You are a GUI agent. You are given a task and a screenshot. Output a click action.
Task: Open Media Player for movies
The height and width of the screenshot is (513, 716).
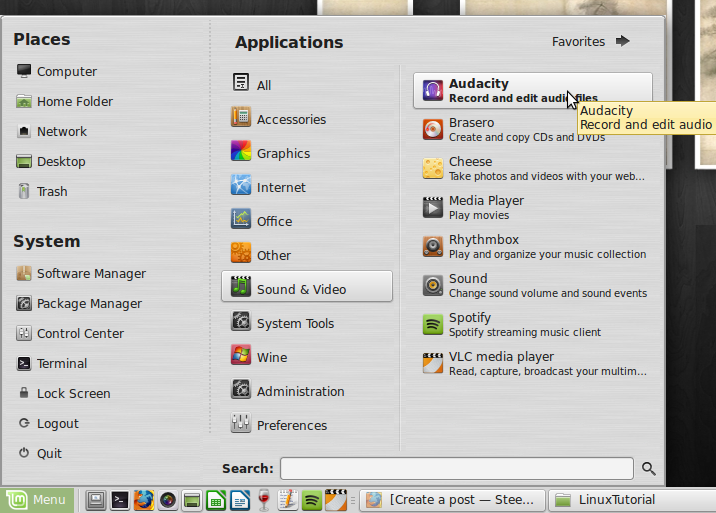coord(532,207)
